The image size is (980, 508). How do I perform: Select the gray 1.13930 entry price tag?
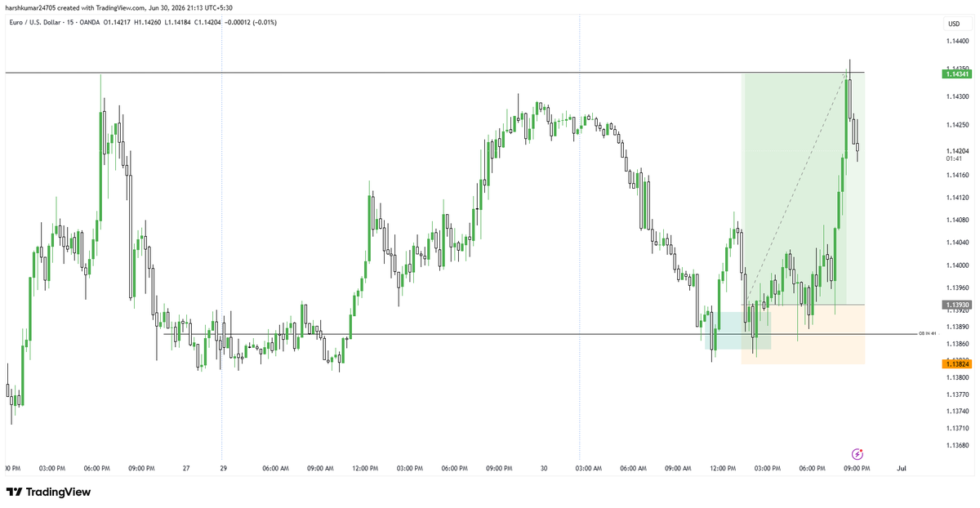(956, 305)
